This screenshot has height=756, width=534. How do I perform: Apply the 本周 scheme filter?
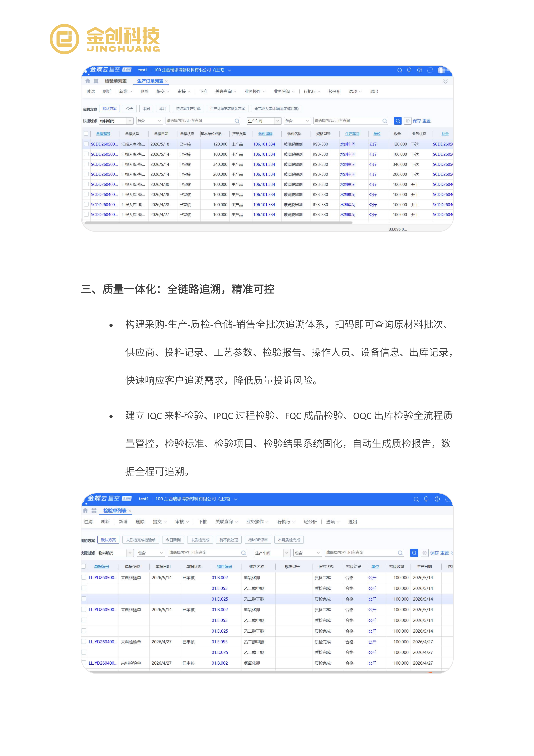tap(146, 109)
